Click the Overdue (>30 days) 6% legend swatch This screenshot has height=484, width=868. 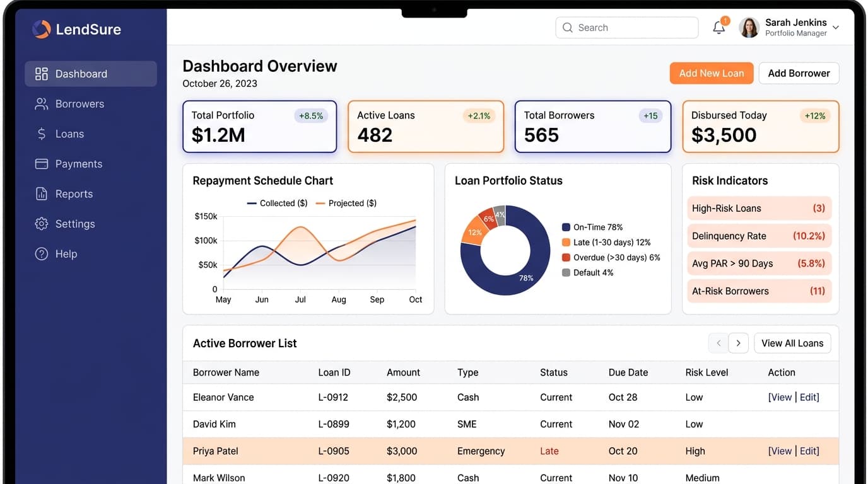coord(566,258)
